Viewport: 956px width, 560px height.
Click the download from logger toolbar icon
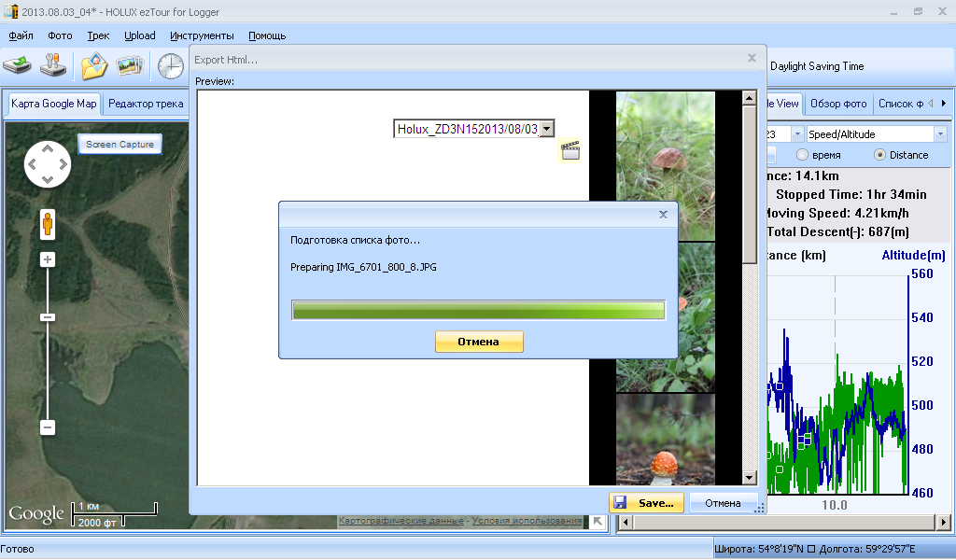(x=17, y=66)
